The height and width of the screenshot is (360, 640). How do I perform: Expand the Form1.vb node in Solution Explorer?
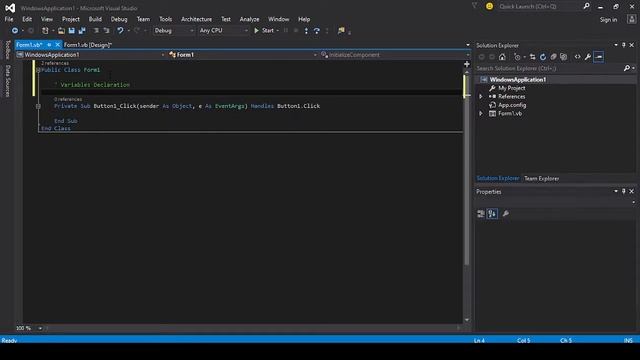pos(481,113)
